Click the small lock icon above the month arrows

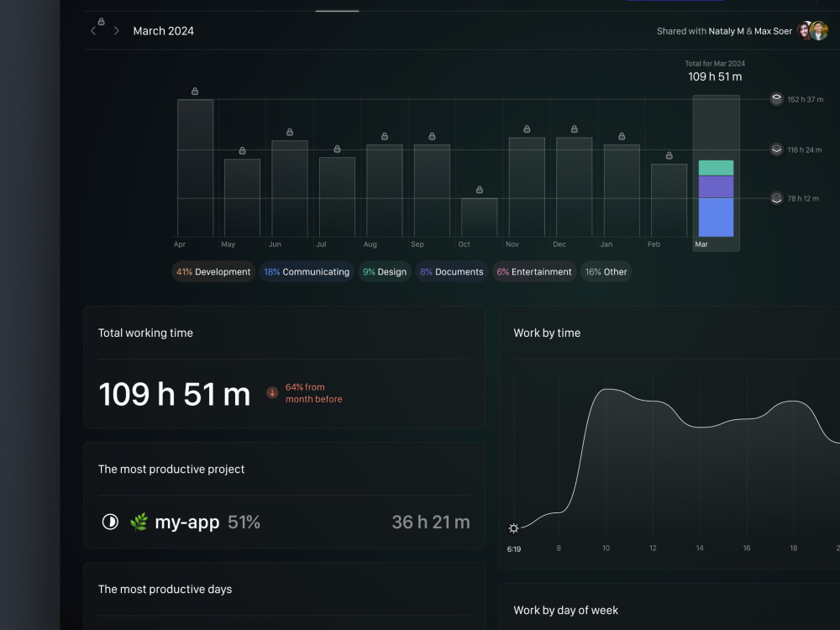pos(102,22)
